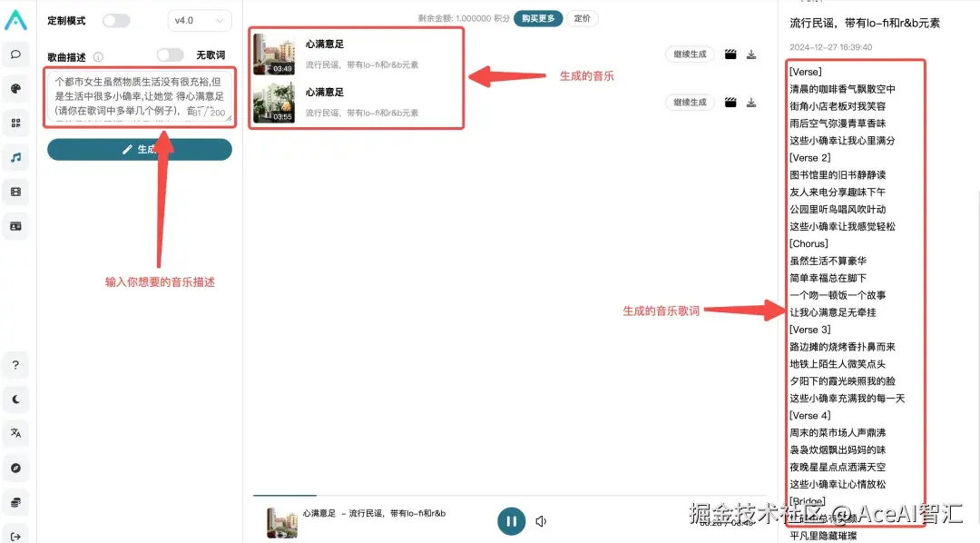Open the chat panel in sidebar
Screen dimensions: 980x543
click(x=16, y=54)
